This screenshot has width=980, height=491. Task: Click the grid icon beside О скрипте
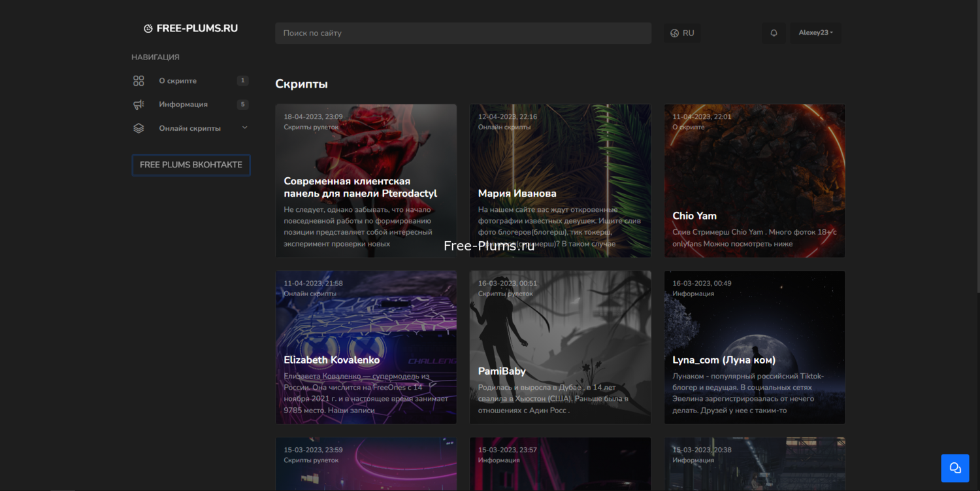pyautogui.click(x=139, y=81)
